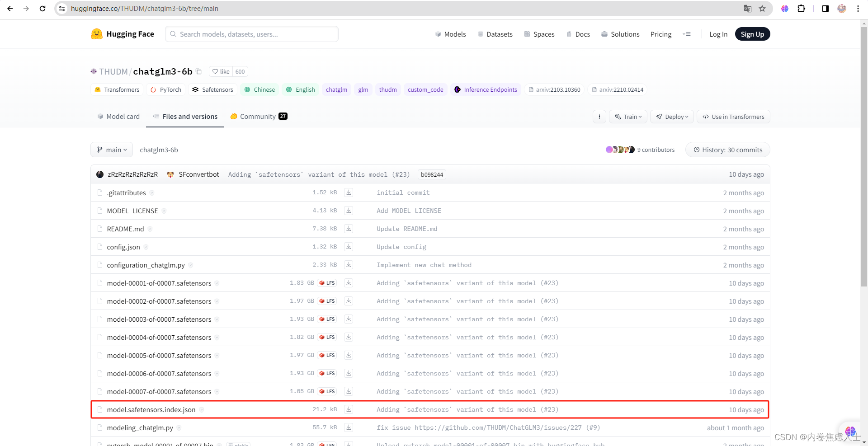Like the chatglm3-6b model
This screenshot has height=446, width=868.
coord(221,71)
